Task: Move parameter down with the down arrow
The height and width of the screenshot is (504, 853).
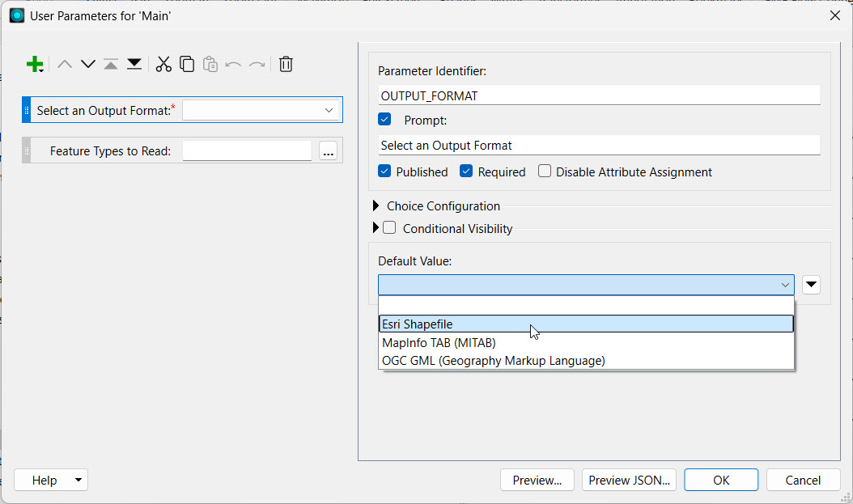Action: point(87,65)
